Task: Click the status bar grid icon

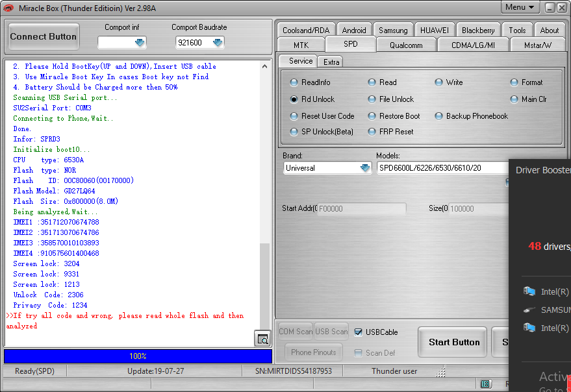Action: (x=485, y=384)
